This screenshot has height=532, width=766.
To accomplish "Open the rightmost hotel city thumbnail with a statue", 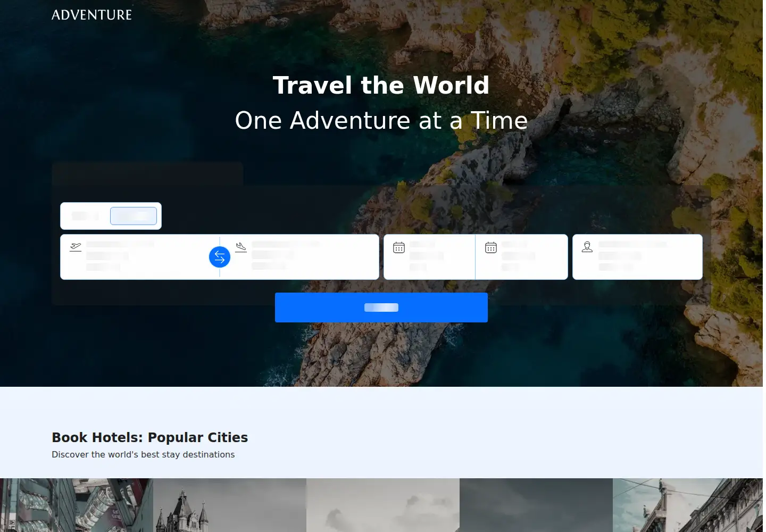I will 689,505.
